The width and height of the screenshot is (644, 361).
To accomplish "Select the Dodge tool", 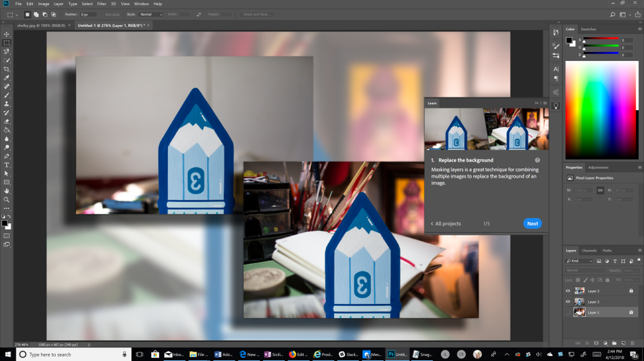I will pyautogui.click(x=7, y=147).
